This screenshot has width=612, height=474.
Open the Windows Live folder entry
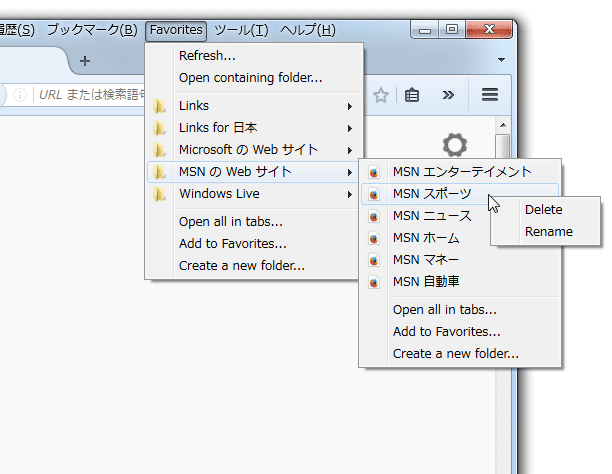tap(253, 194)
